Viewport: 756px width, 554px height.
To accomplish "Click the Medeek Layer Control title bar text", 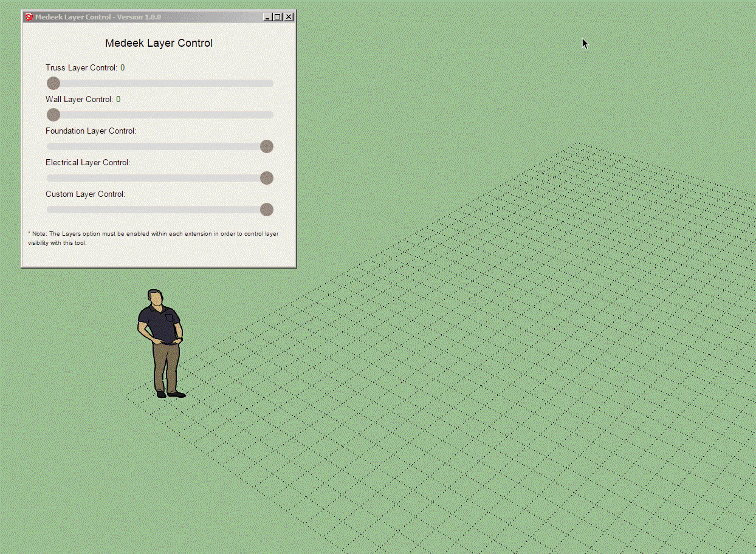I will click(x=98, y=17).
